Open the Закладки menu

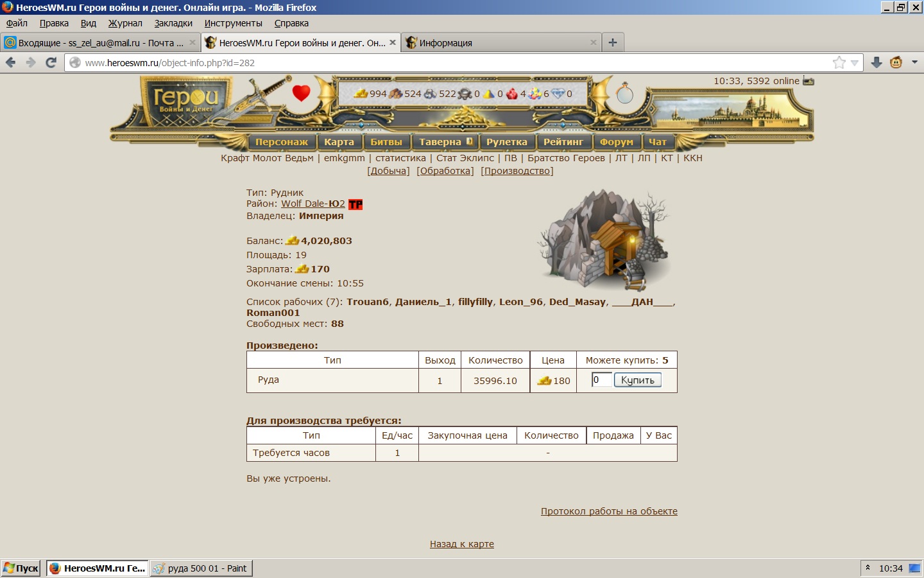(x=173, y=23)
